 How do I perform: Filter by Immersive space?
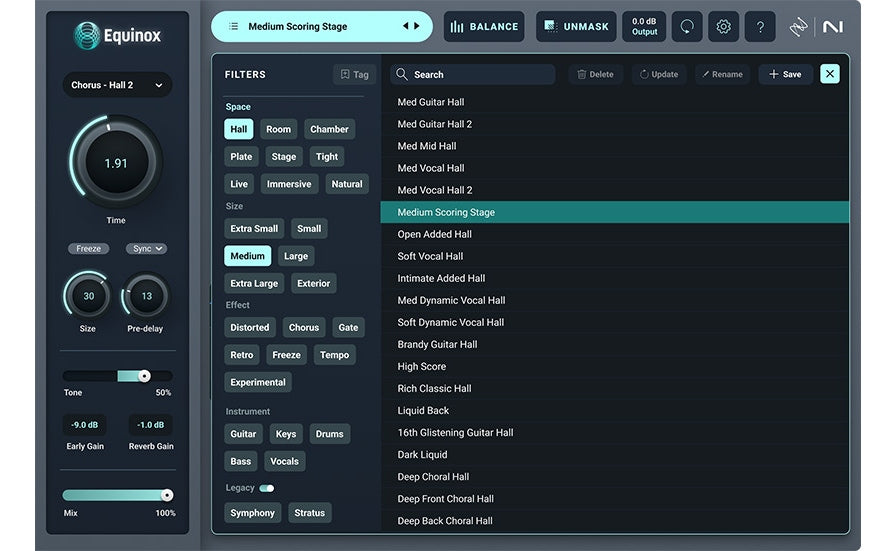pyautogui.click(x=289, y=184)
